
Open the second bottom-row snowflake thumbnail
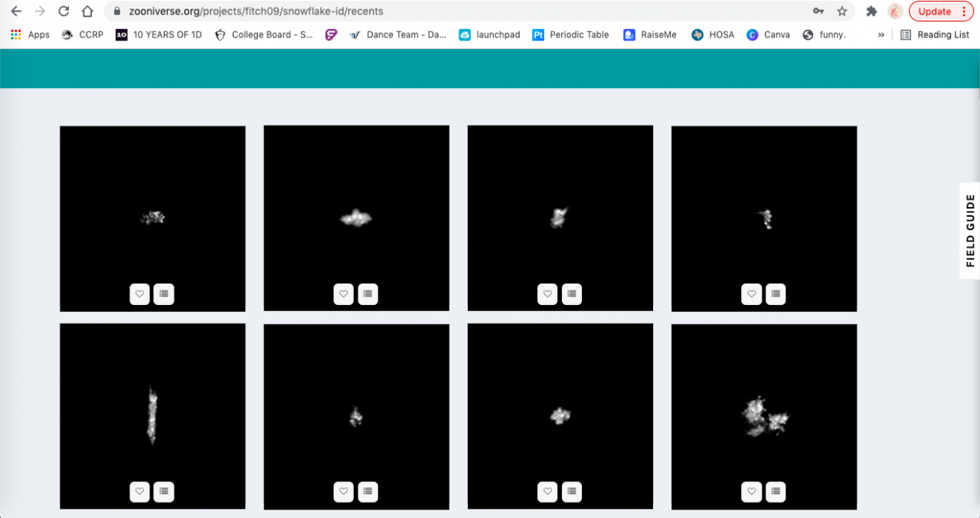(x=356, y=416)
